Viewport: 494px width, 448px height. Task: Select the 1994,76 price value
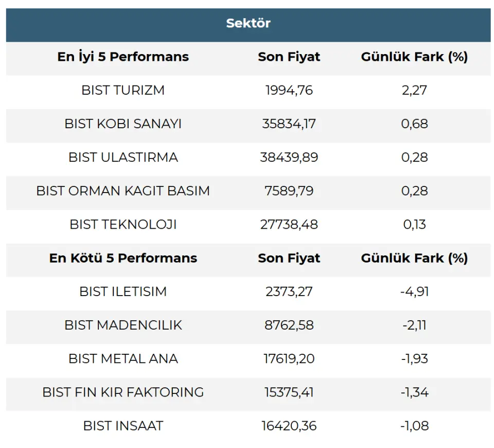point(289,90)
